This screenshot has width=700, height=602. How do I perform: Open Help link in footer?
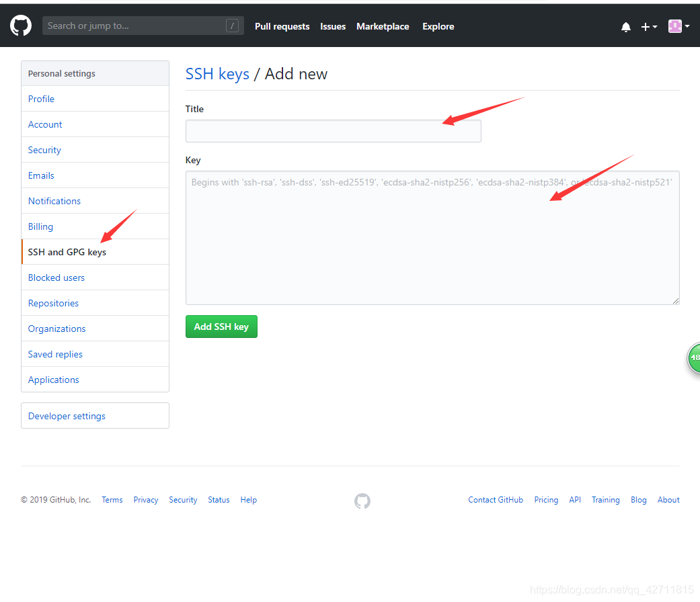[248, 500]
